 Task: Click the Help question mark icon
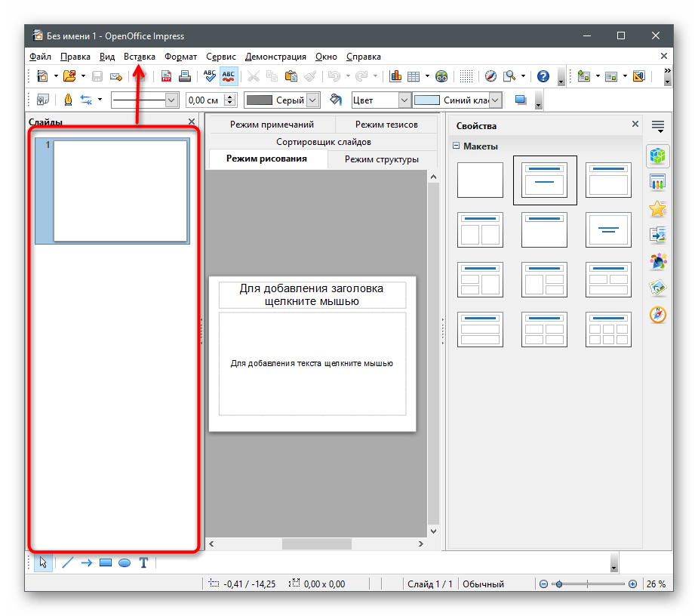click(543, 76)
